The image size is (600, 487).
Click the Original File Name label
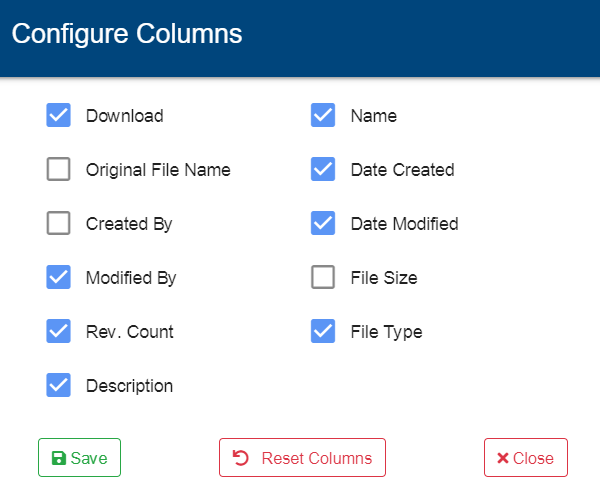click(x=158, y=170)
